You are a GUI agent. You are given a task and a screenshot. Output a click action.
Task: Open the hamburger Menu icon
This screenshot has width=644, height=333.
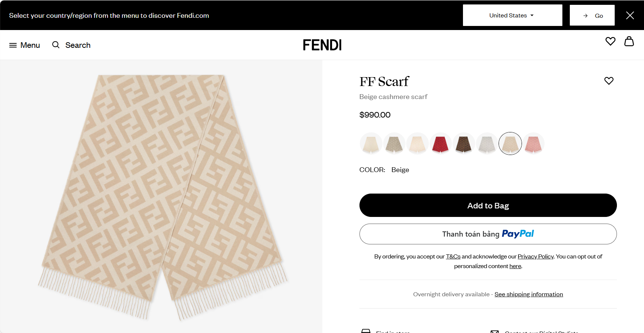click(13, 45)
